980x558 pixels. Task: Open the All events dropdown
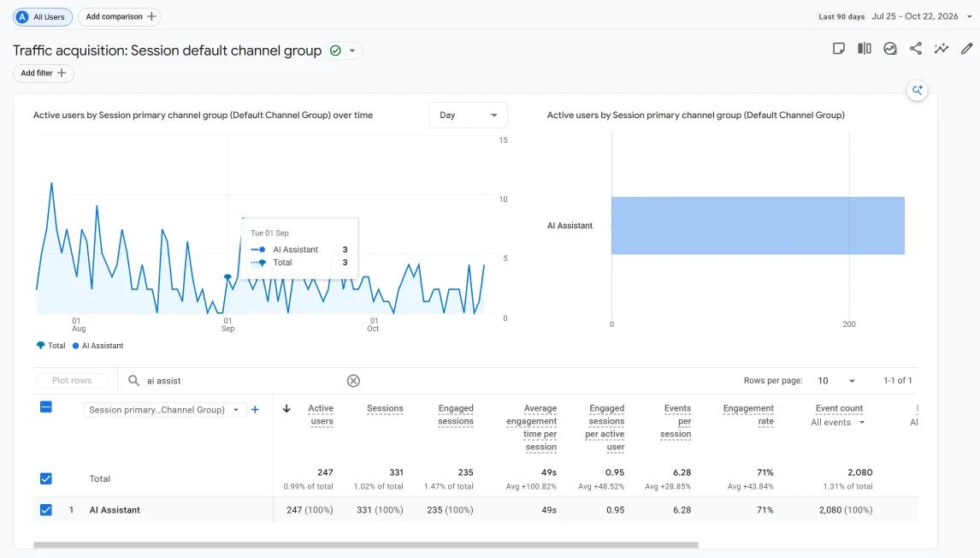pyautogui.click(x=837, y=422)
